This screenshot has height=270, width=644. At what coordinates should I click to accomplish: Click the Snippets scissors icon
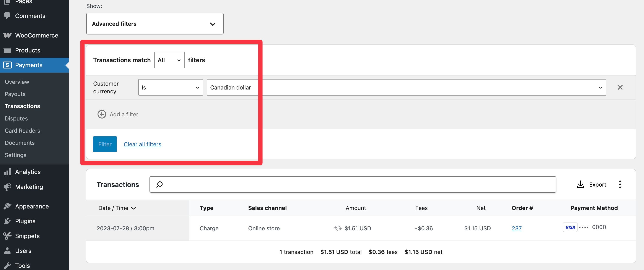[7, 236]
